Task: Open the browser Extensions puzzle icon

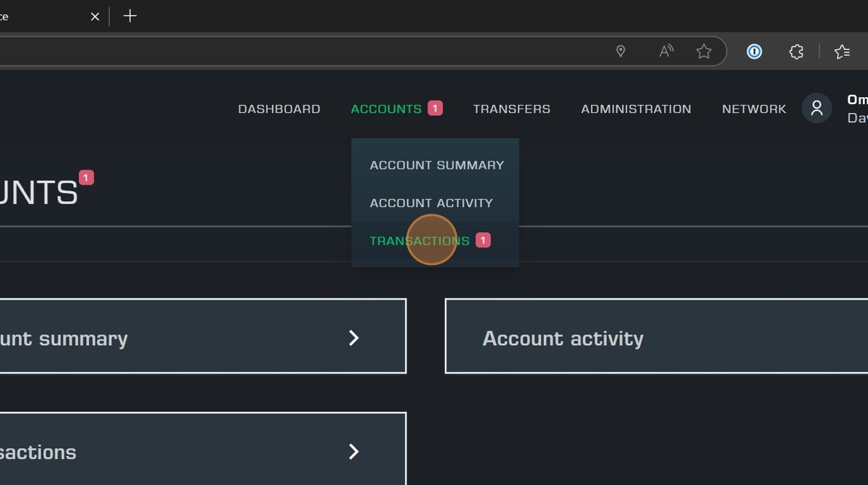Action: pos(796,51)
